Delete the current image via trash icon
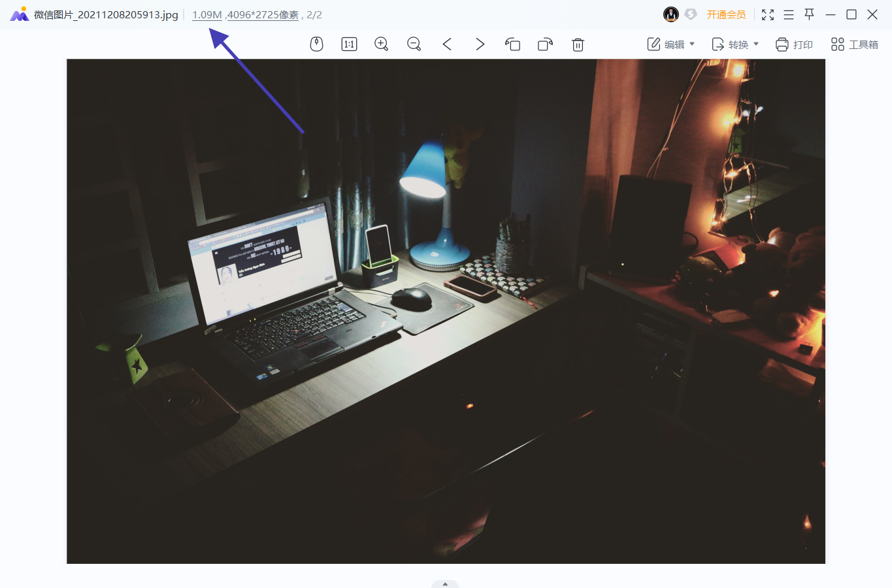Screen dimensions: 892x588 coord(578,44)
